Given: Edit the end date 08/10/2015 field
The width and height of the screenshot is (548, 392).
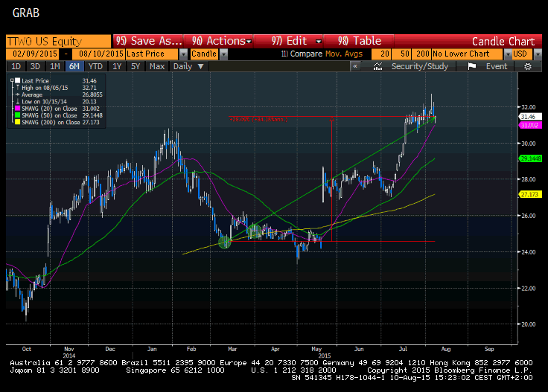Looking at the screenshot, I should (98, 54).
